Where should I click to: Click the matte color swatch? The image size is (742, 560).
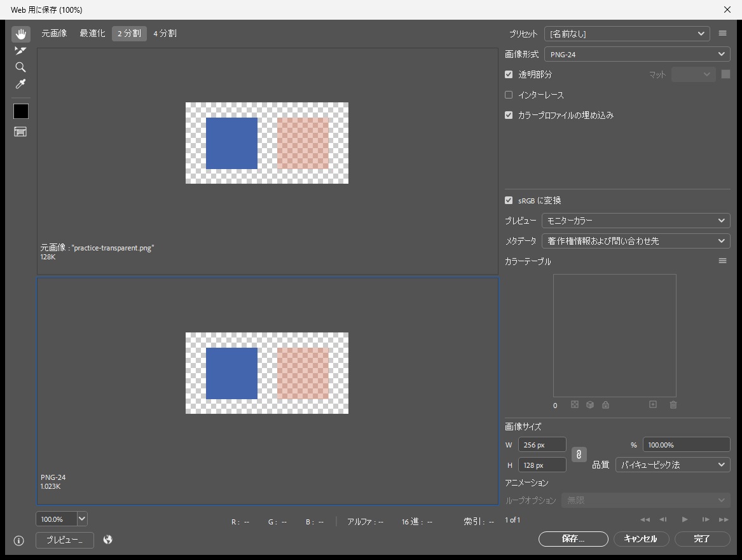click(725, 74)
